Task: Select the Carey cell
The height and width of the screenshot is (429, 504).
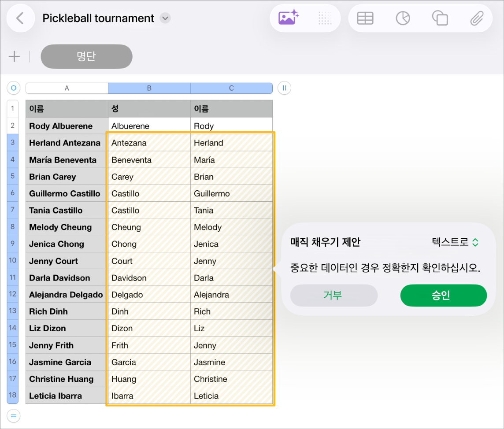Action: pyautogui.click(x=149, y=177)
